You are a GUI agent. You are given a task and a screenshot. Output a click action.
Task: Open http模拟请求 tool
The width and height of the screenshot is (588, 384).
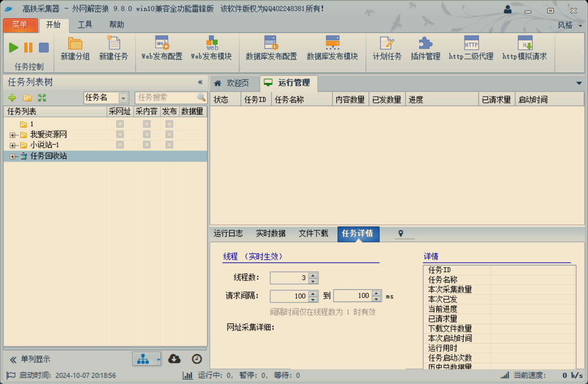click(525, 48)
